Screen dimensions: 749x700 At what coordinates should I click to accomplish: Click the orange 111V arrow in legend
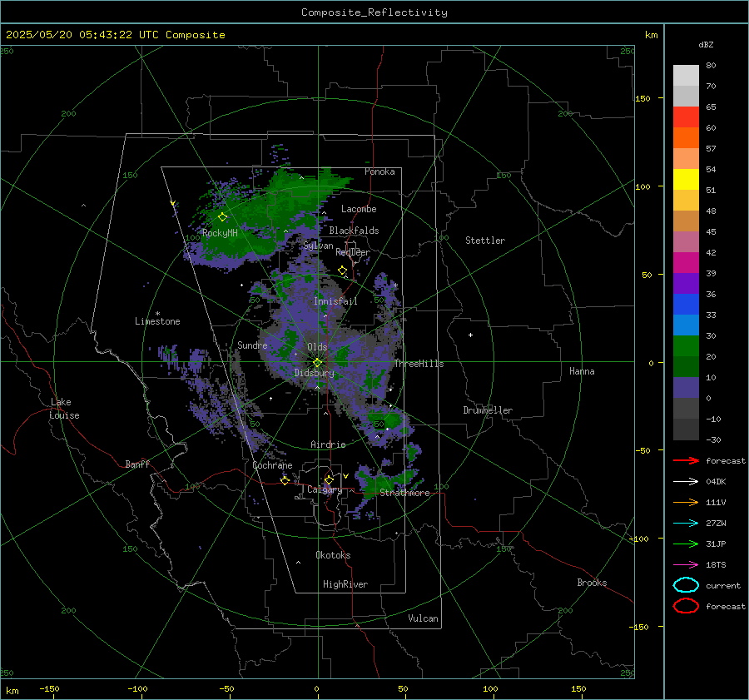point(686,502)
